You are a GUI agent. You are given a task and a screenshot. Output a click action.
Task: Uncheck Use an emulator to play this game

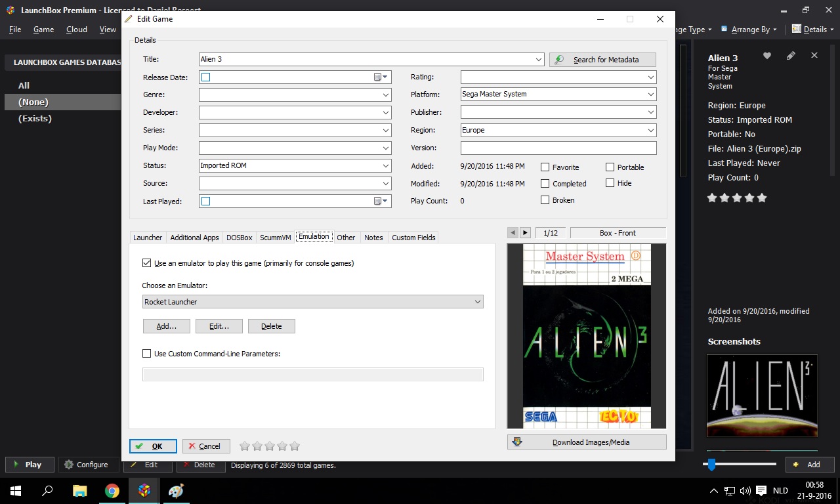(146, 263)
